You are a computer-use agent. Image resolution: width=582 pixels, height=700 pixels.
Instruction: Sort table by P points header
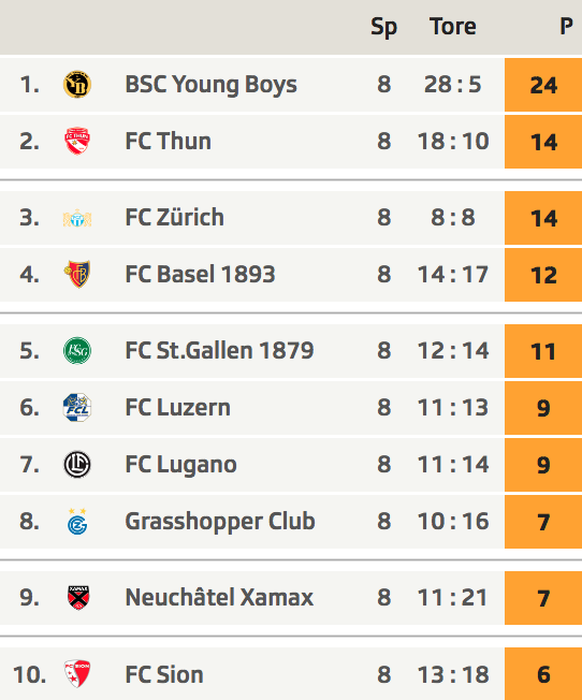(566, 26)
